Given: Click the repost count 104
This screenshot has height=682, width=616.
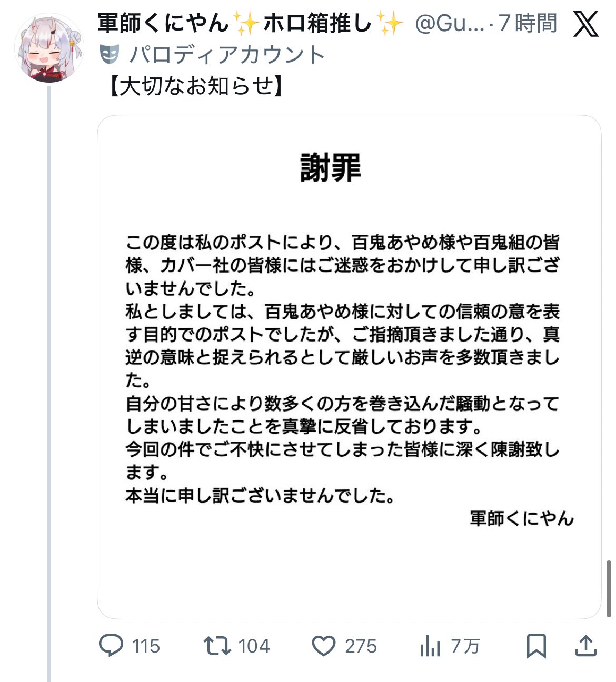Looking at the screenshot, I should pyautogui.click(x=254, y=646).
